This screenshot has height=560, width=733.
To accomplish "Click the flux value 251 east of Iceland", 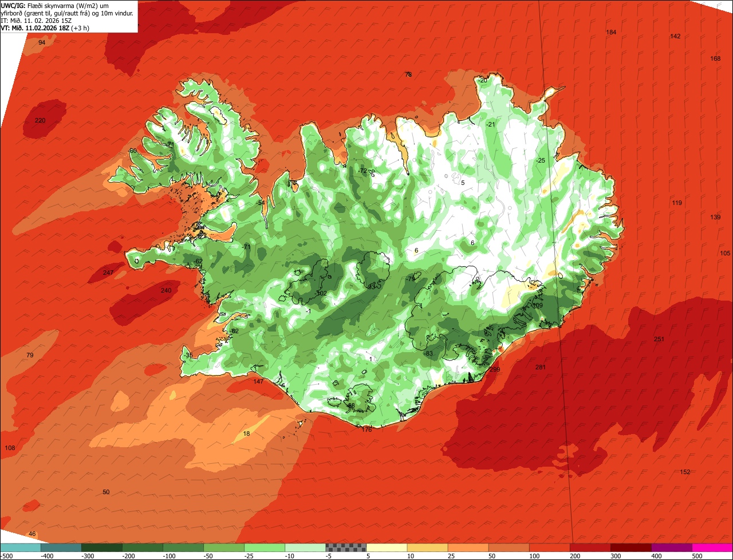I will click(659, 339).
